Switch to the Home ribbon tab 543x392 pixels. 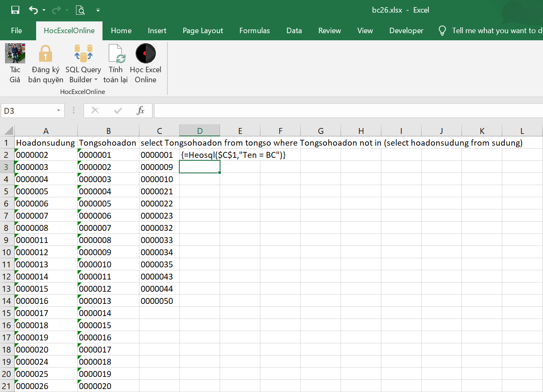click(x=121, y=31)
